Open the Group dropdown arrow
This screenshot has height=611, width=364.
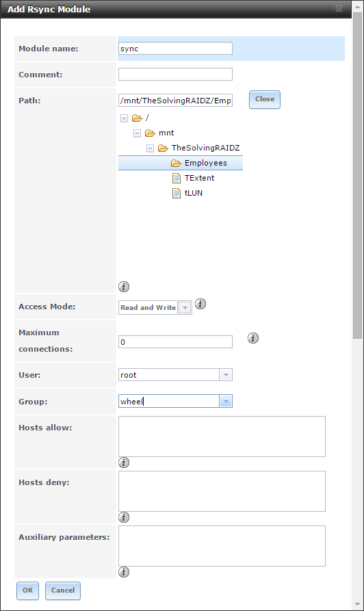pos(226,402)
